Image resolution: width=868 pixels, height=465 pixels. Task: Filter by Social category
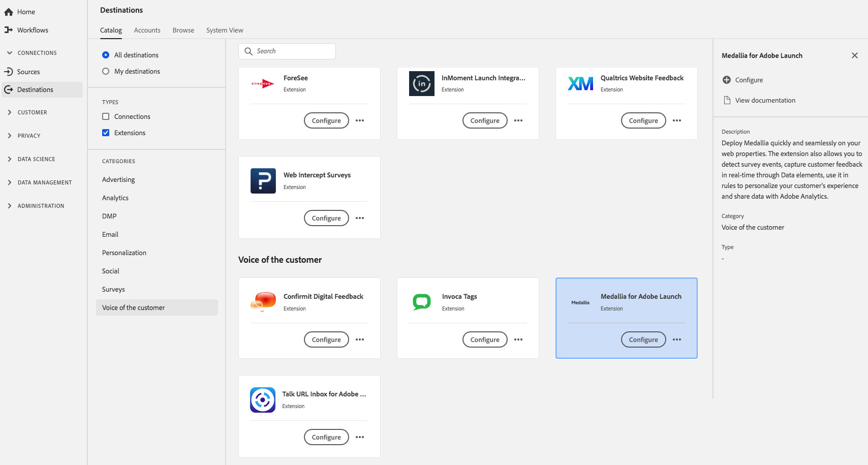[111, 271]
